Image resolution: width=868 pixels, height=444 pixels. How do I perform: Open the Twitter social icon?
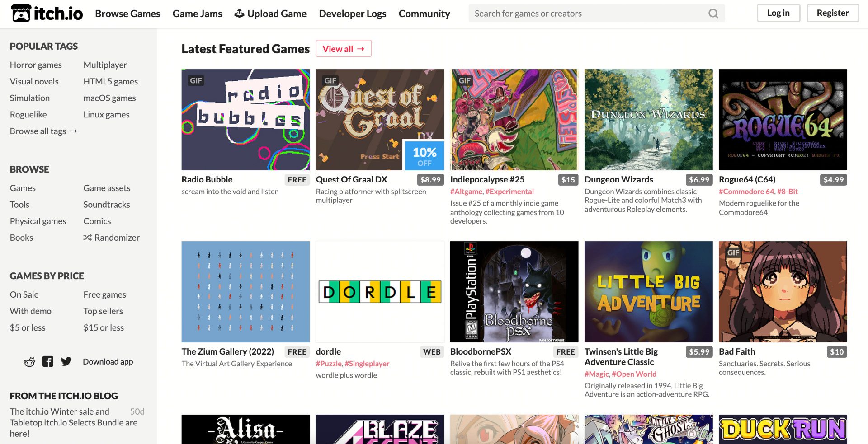click(x=66, y=361)
